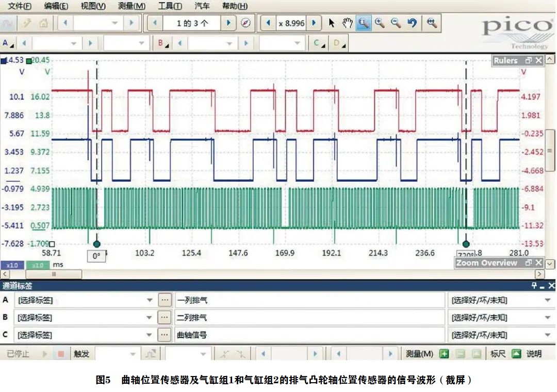Open channel A coupling dropdown
Image resolution: width=557 pixels, height=392 pixels.
(141, 43)
